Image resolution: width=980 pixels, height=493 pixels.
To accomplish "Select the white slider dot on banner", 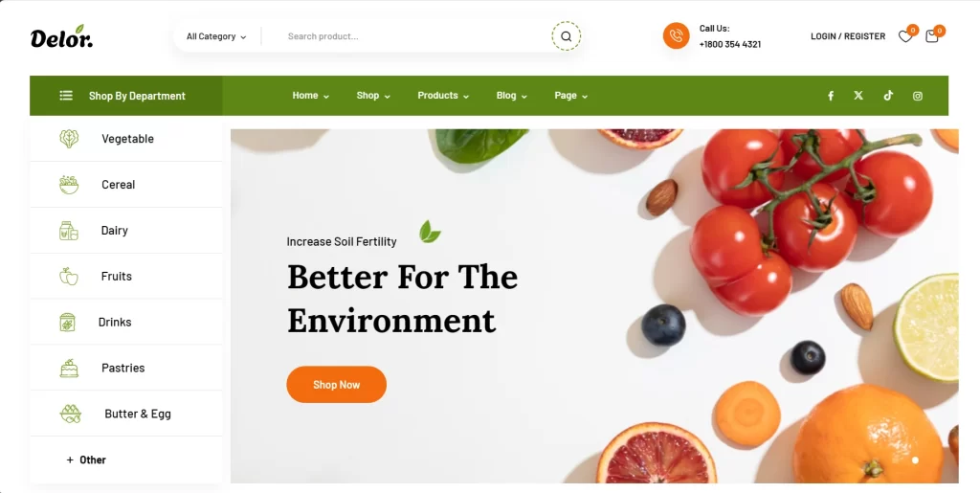I will pyautogui.click(x=915, y=460).
